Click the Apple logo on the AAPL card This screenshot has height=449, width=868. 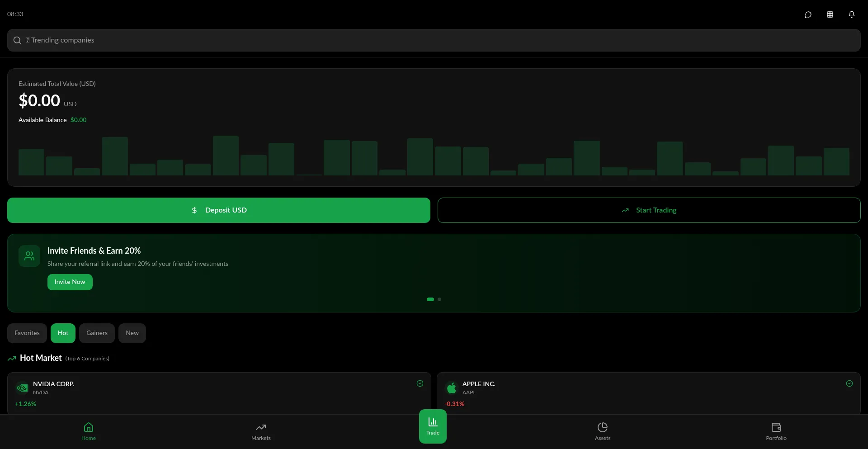(452, 388)
